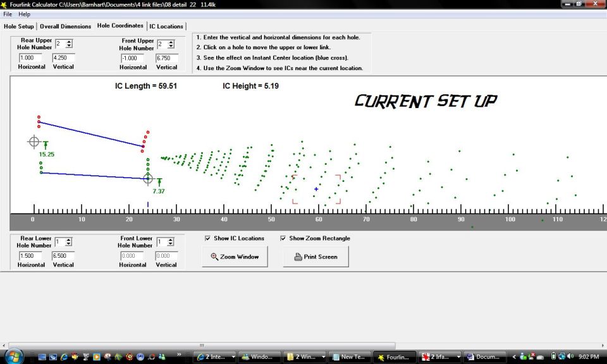The height and width of the screenshot is (364, 607).
Task: Launch Internet Explorer from quick launch
Action: click(x=64, y=357)
